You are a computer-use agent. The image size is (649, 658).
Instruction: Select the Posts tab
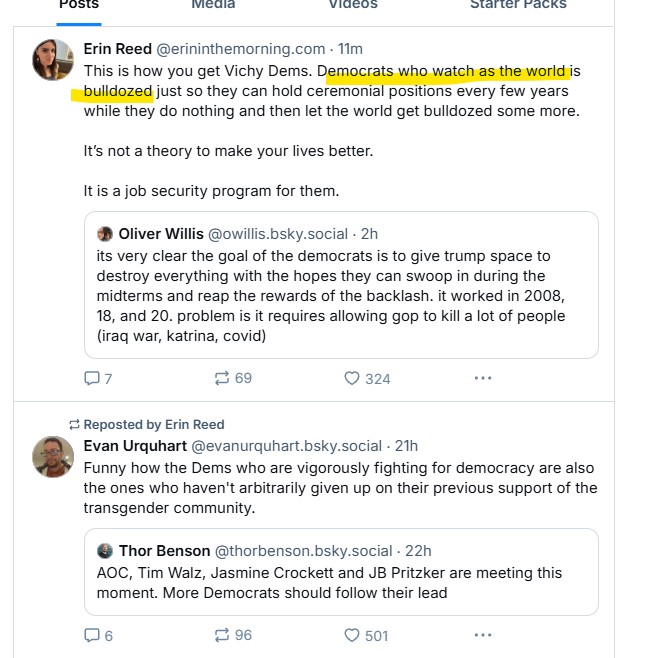[x=78, y=5]
